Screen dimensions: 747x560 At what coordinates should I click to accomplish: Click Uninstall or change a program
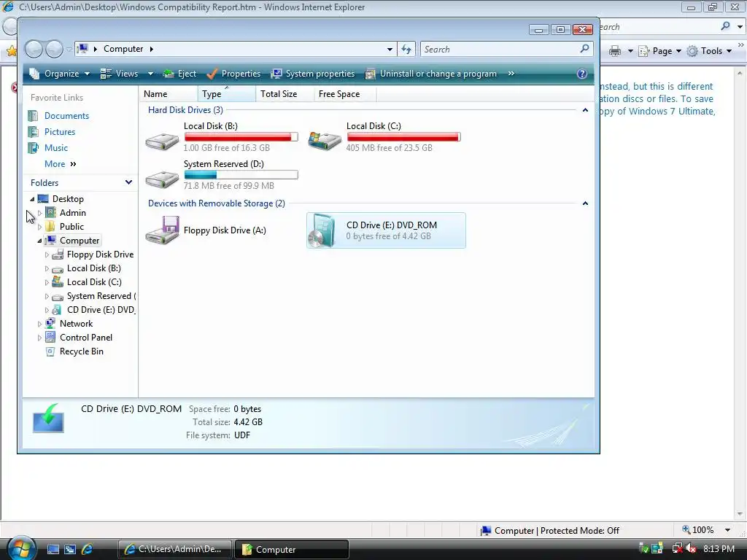click(x=431, y=74)
